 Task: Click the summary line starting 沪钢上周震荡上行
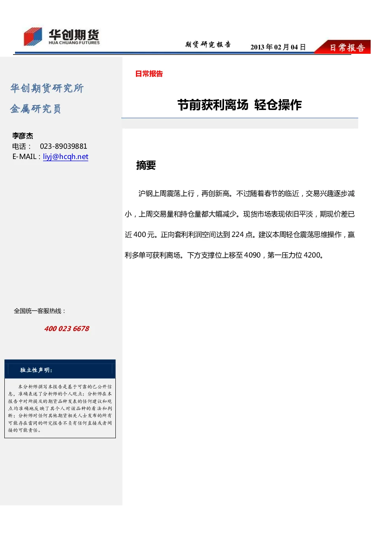coord(247,193)
